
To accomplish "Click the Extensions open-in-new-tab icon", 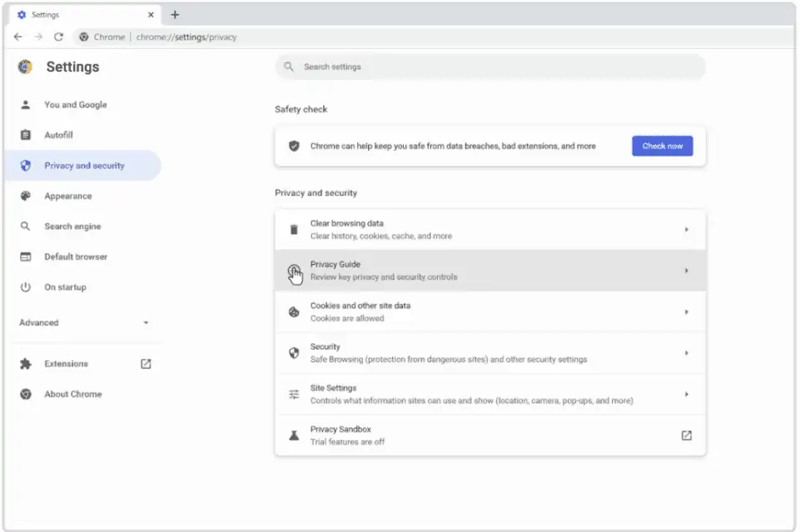I will point(146,364).
